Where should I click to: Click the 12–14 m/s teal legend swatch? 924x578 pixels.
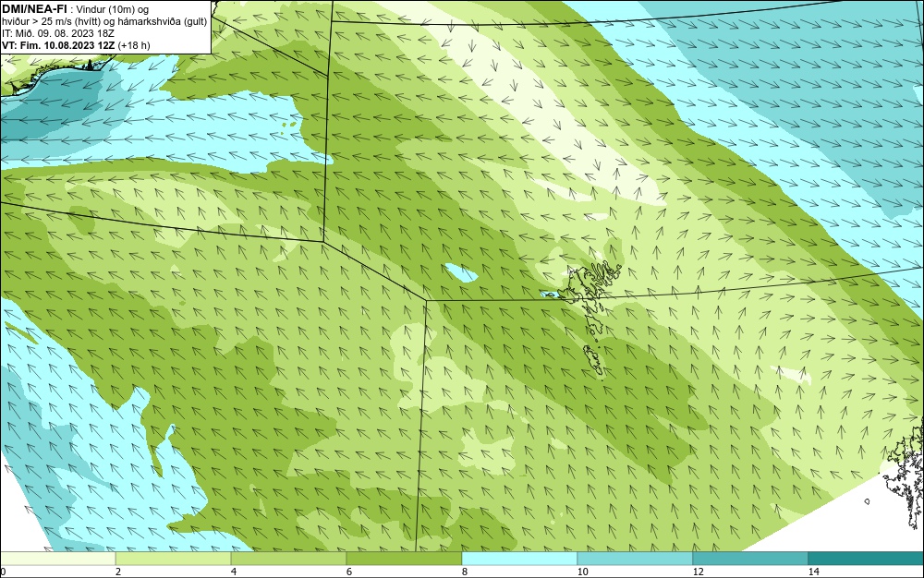[x=750, y=559]
